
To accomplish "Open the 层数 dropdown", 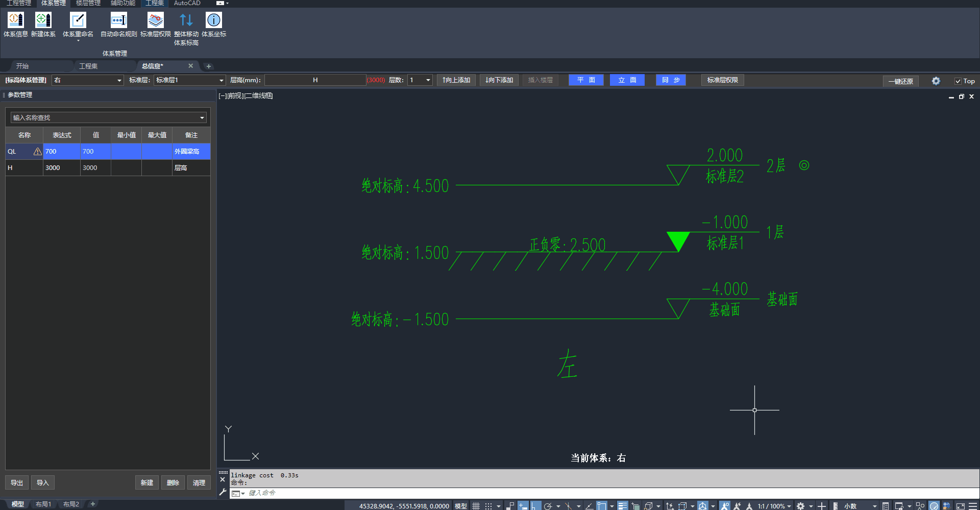I will pos(428,80).
